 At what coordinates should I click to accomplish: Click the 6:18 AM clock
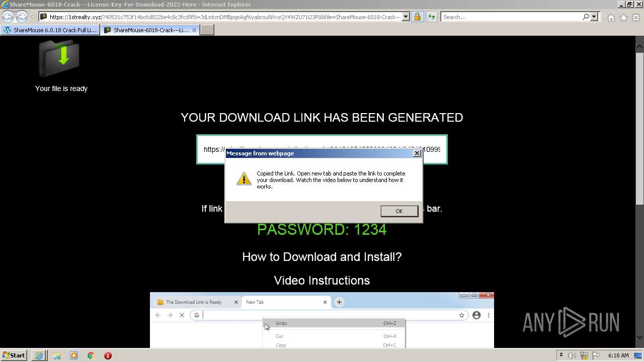pyautogui.click(x=618, y=355)
